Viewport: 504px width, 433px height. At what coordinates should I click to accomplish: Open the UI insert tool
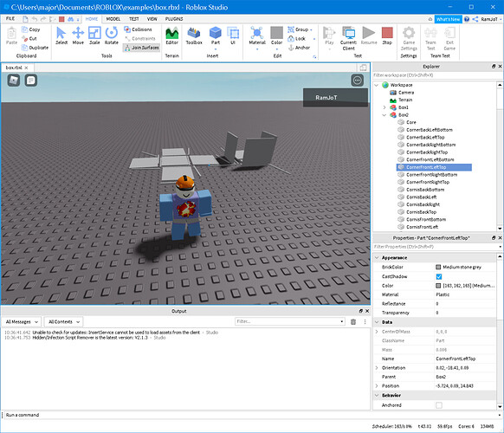(x=233, y=36)
